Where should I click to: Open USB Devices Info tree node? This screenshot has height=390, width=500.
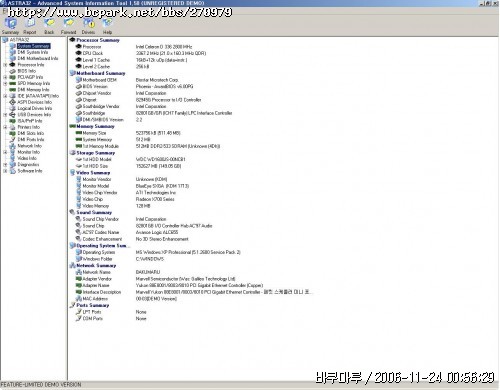(34, 115)
